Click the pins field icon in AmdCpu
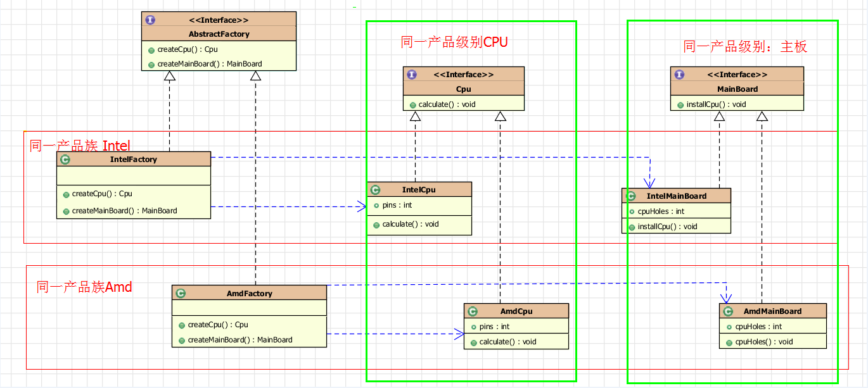This screenshot has height=388, width=868. (473, 327)
